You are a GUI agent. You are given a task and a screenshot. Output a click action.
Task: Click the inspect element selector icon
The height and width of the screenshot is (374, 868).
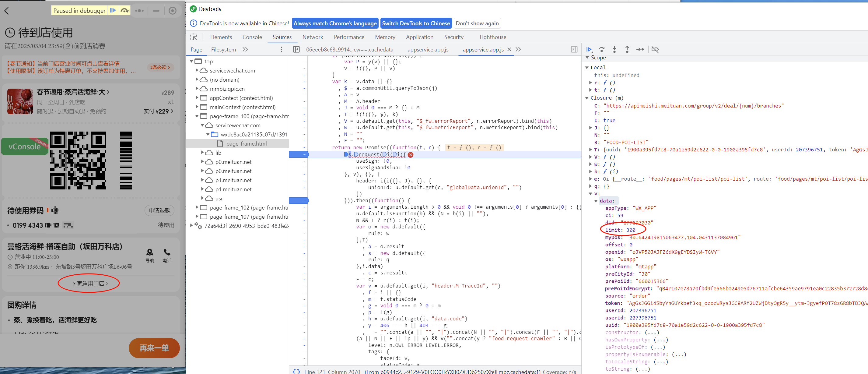pyautogui.click(x=194, y=37)
